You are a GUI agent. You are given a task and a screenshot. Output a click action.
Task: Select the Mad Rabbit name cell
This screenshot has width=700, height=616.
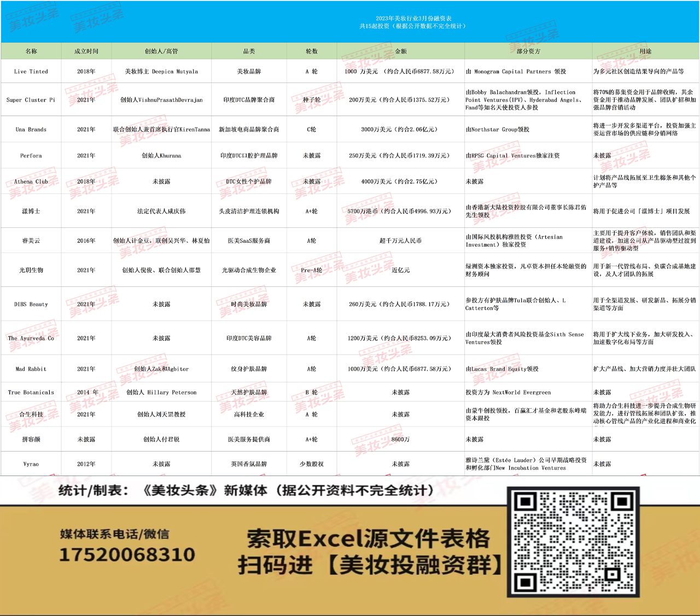click(31, 369)
